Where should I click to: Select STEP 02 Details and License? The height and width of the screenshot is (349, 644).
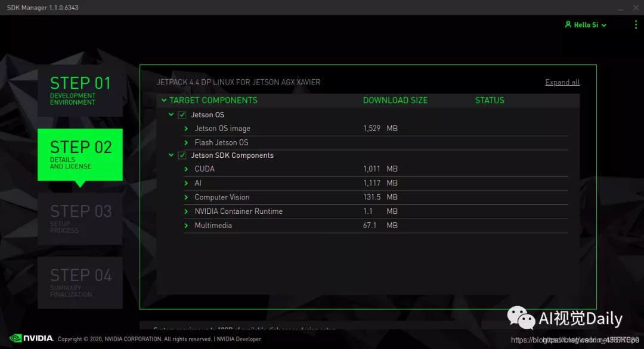pos(80,155)
